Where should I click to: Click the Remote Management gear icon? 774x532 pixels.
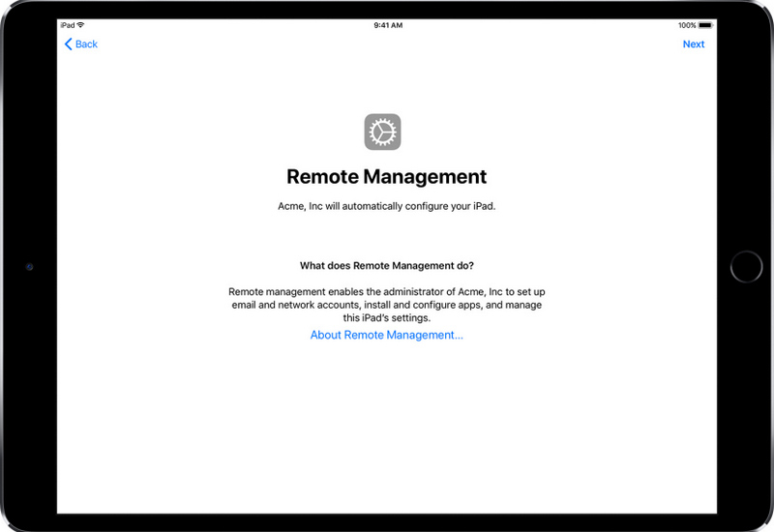[x=382, y=132]
